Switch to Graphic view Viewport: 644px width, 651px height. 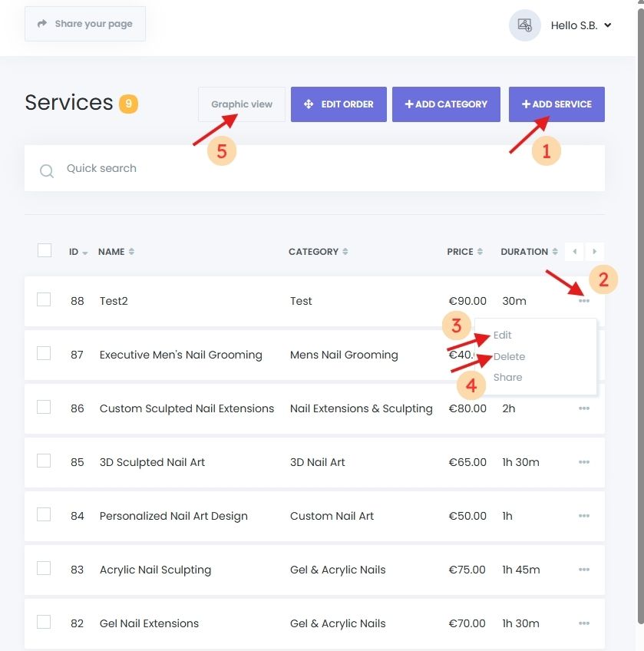tap(242, 104)
